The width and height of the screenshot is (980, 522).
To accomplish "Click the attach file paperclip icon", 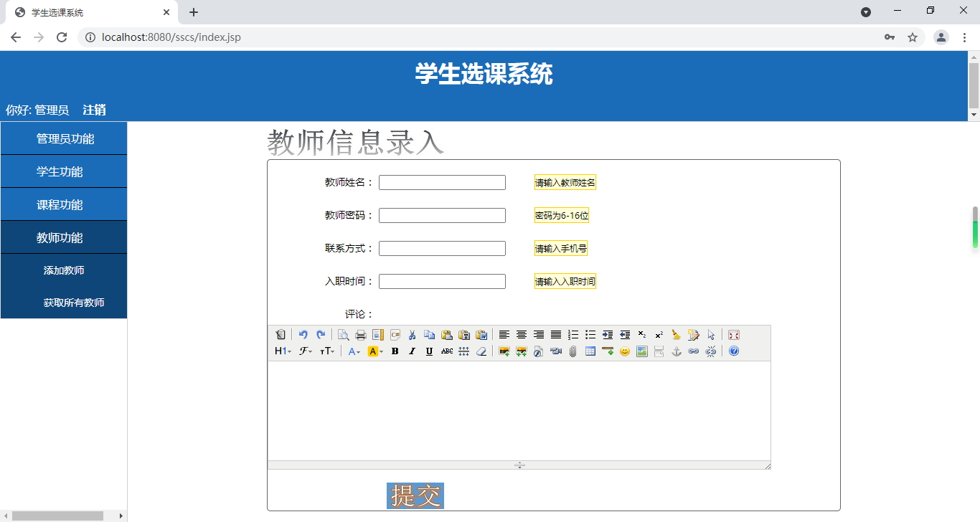I will (x=573, y=351).
